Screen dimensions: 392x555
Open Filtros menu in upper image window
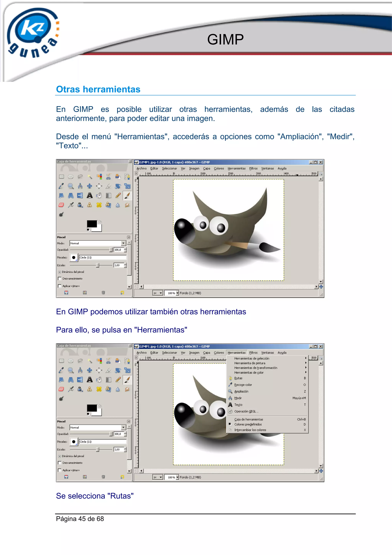tap(253, 168)
